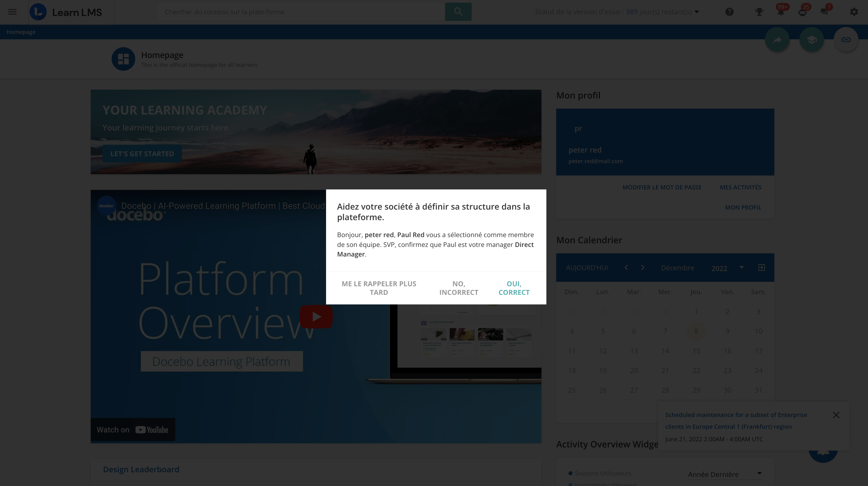The height and width of the screenshot is (486, 868).
Task: Click Watch on YouTube
Action: pyautogui.click(x=133, y=430)
